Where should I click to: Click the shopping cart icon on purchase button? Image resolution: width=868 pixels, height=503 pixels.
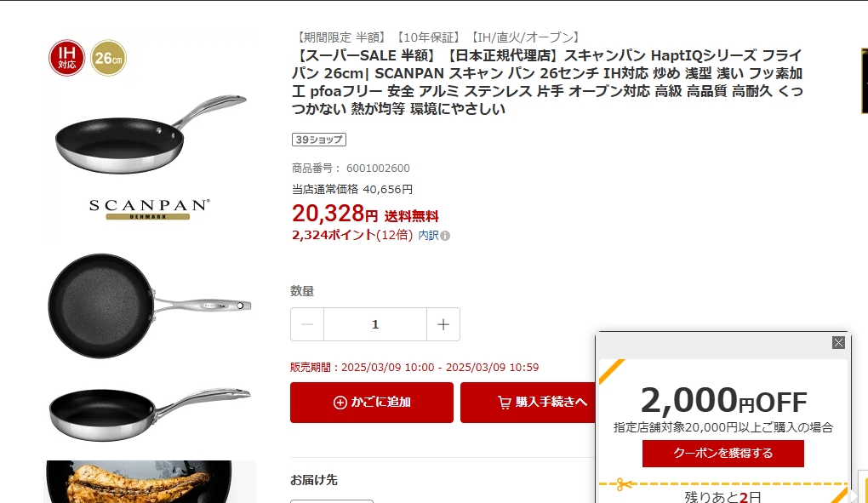click(505, 403)
